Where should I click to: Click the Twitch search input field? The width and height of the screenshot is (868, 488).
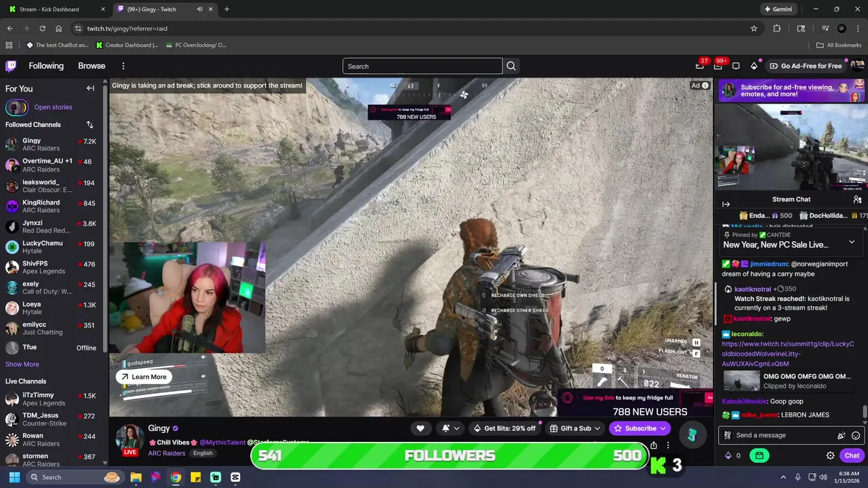tap(422, 66)
